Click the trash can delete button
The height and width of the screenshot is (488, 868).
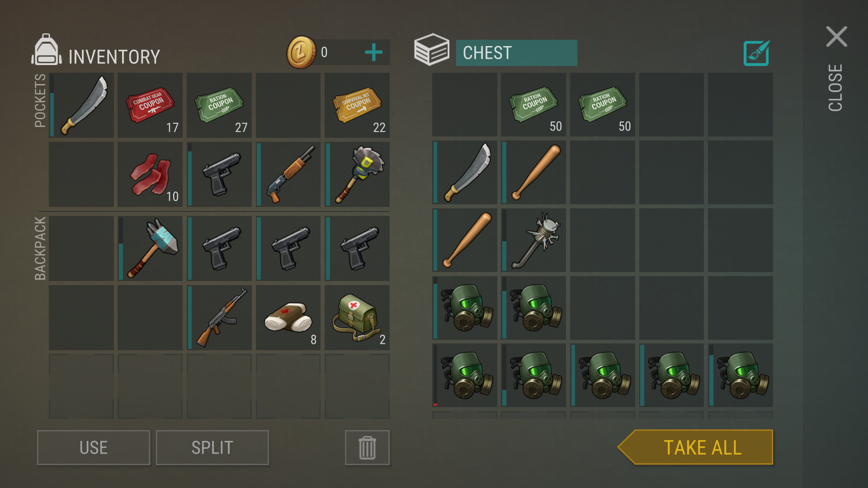[x=367, y=448]
